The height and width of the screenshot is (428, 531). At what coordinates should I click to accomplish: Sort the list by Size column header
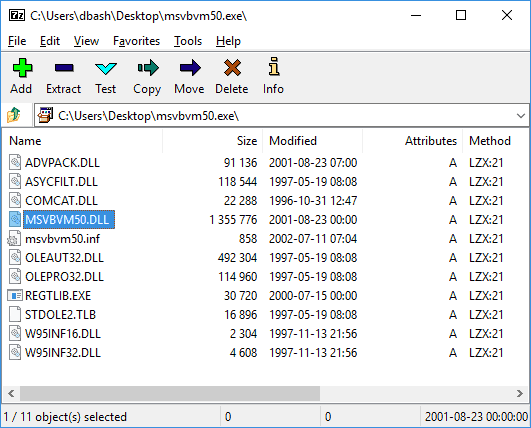[x=213, y=141]
